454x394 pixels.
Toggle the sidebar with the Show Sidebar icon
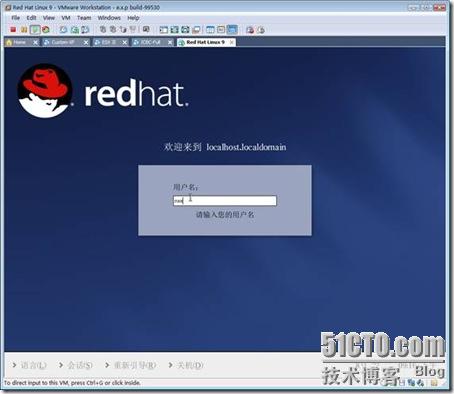[x=164, y=30]
